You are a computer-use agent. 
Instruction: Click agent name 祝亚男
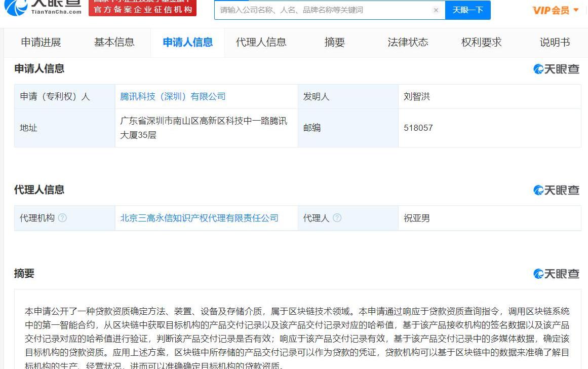point(417,218)
